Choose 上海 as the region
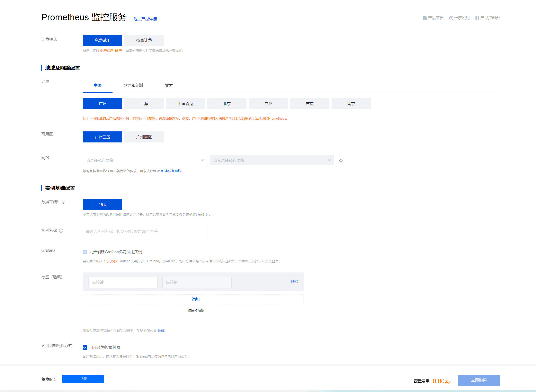Screen dimensions: 536x392 click(x=144, y=104)
